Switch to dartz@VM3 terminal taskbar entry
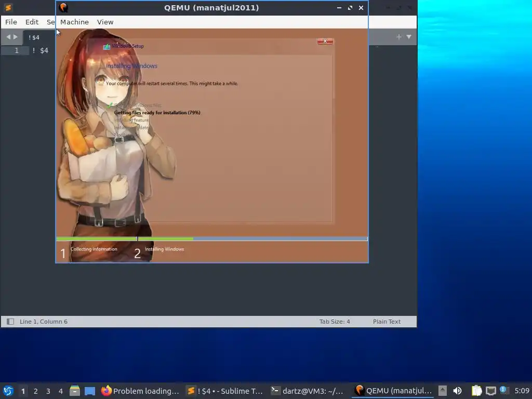This screenshot has height=399, width=532. click(x=308, y=391)
